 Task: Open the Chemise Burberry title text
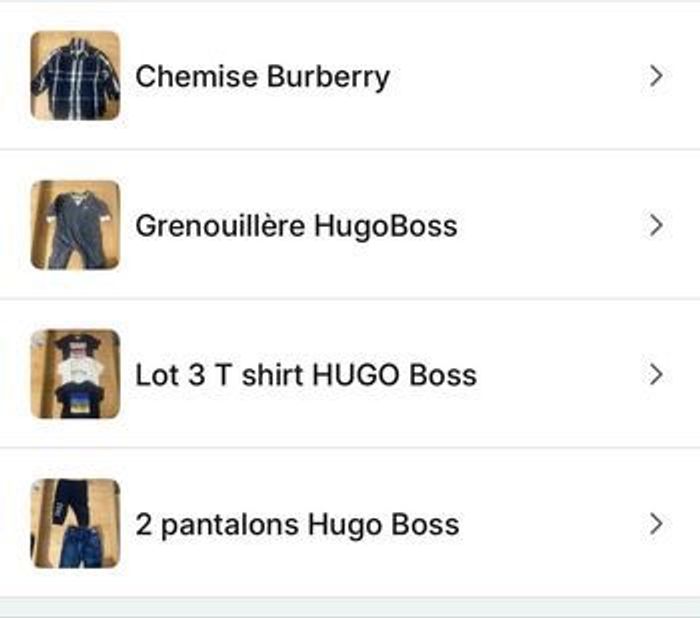262,77
